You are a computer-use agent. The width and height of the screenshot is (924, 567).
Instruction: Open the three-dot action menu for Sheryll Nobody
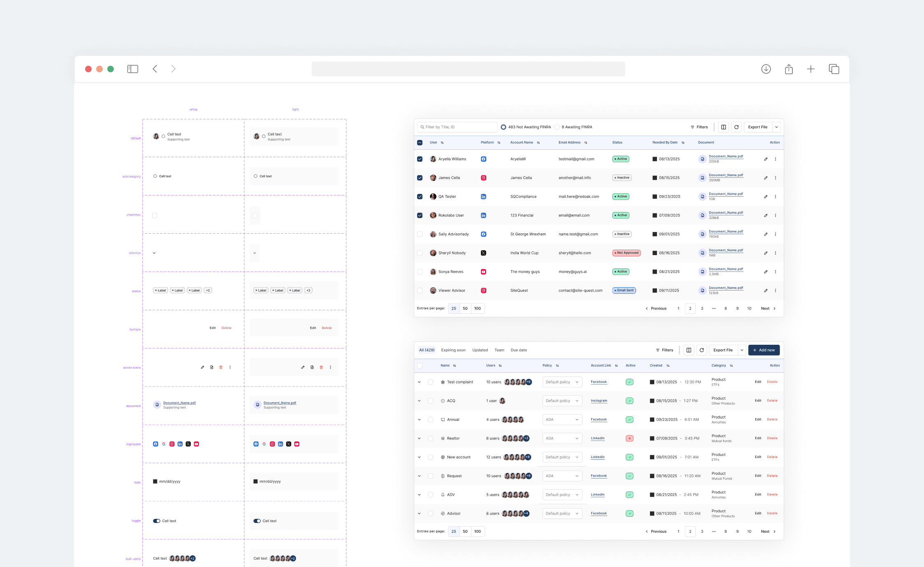775,253
